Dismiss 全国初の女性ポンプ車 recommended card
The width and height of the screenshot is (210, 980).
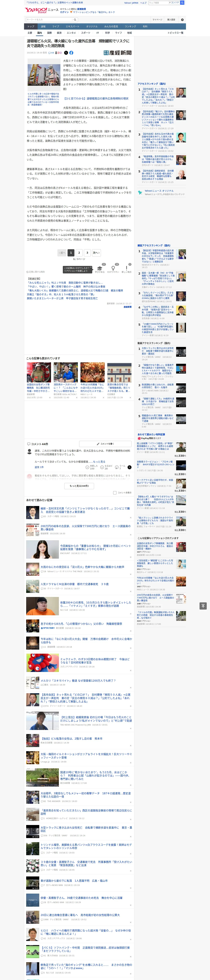(x=50, y=398)
